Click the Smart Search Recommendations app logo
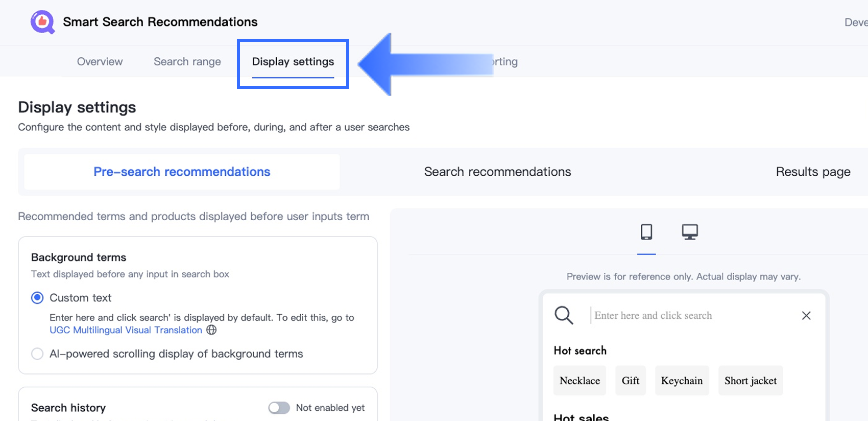Screen dimensions: 868x421 coord(42,22)
